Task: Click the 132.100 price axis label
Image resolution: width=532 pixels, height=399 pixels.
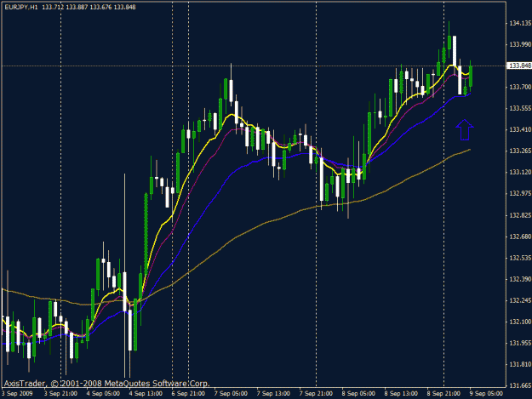Action: pyautogui.click(x=520, y=322)
